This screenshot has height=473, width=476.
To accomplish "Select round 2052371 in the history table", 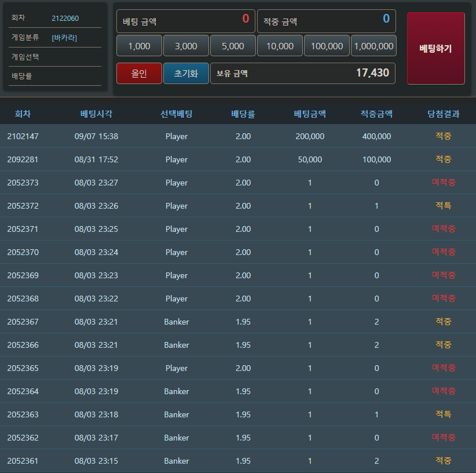I will [x=23, y=229].
